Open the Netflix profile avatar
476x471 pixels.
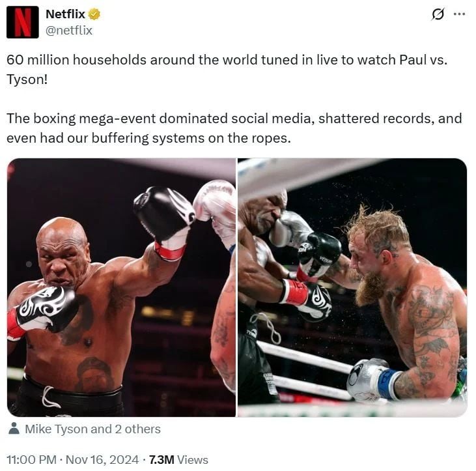point(22,22)
